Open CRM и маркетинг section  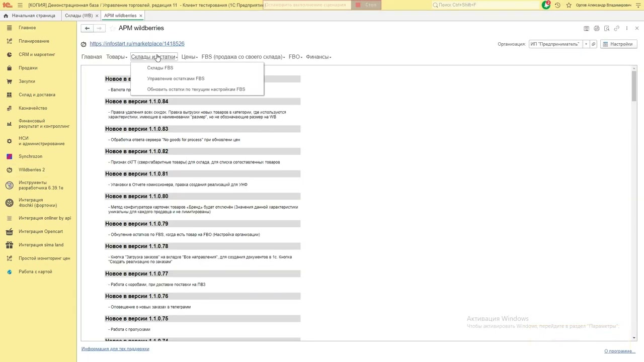coord(37,54)
